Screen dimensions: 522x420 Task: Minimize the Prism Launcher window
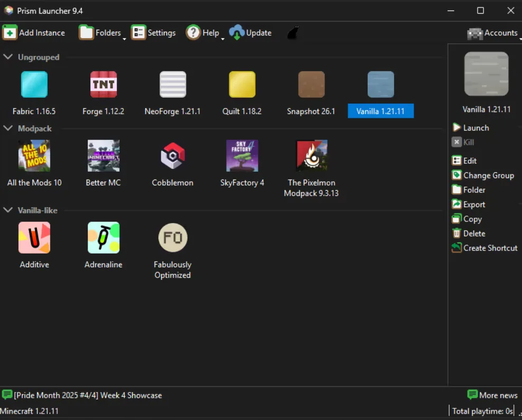(x=451, y=11)
